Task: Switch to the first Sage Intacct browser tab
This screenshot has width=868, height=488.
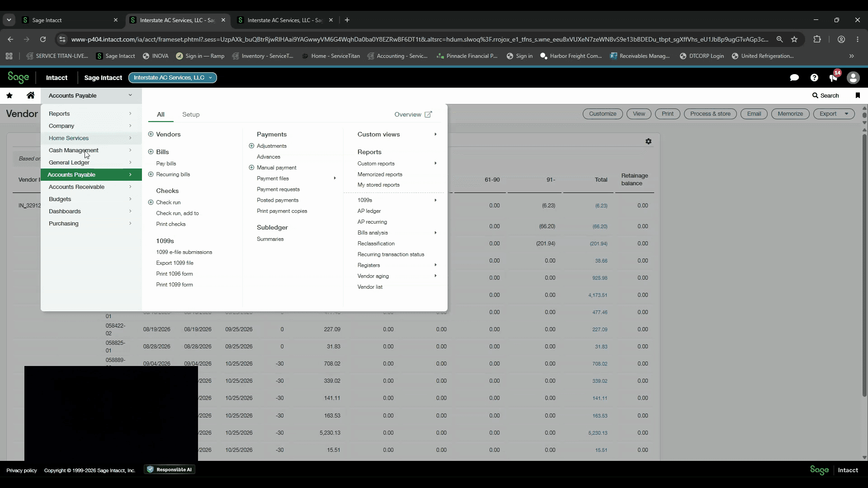Action: (70, 20)
